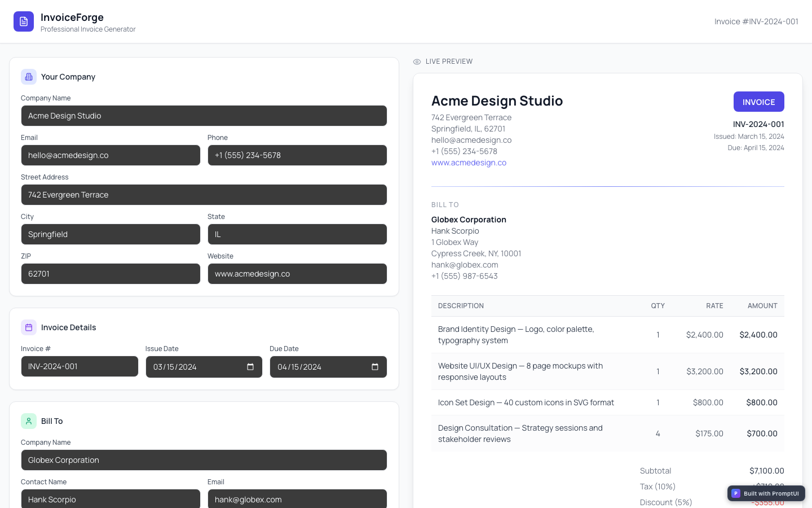Screen dimensions: 812x508
Task: Click the Invoice Details calendar icon
Action: tap(29, 327)
